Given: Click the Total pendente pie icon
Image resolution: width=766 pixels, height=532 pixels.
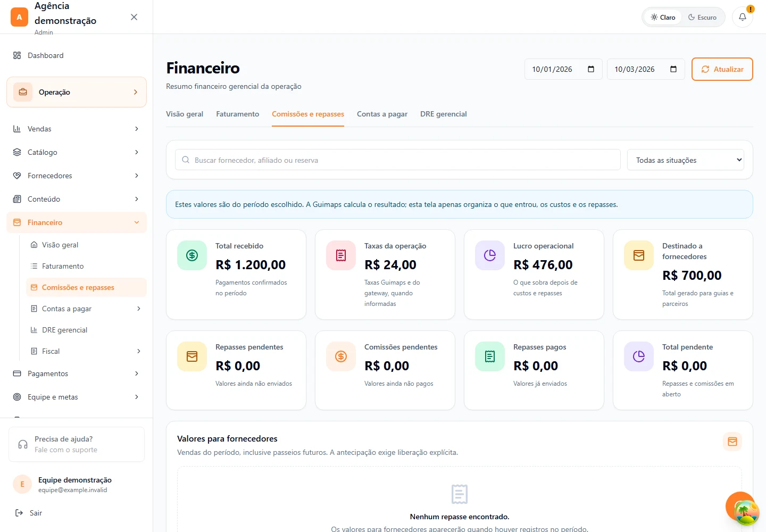Looking at the screenshot, I should (639, 356).
